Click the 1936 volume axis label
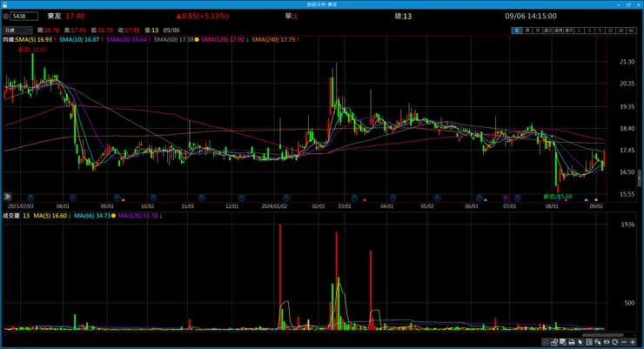Viewport: 644px width, 349px height. [x=627, y=225]
